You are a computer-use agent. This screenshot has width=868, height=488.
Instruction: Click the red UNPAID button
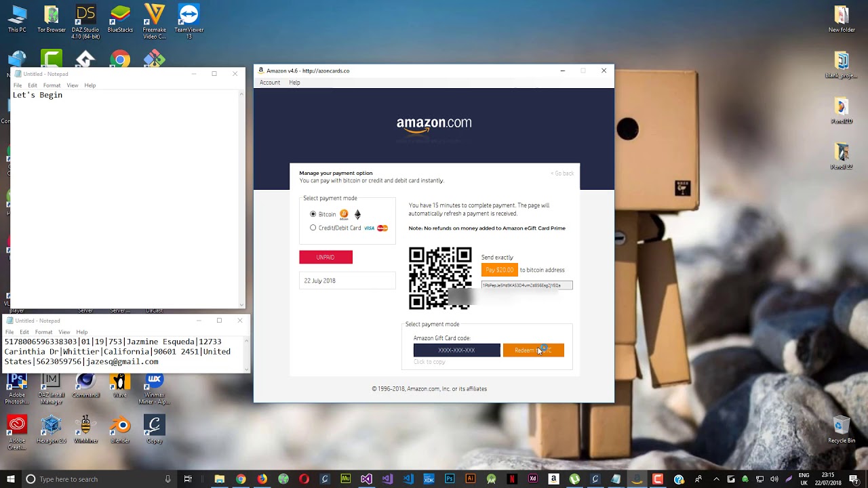tap(325, 257)
